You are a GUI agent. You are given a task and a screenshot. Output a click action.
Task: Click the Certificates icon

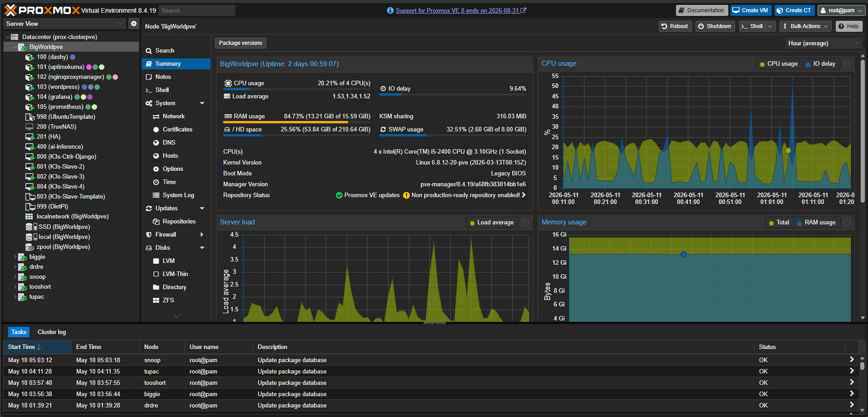click(x=156, y=130)
